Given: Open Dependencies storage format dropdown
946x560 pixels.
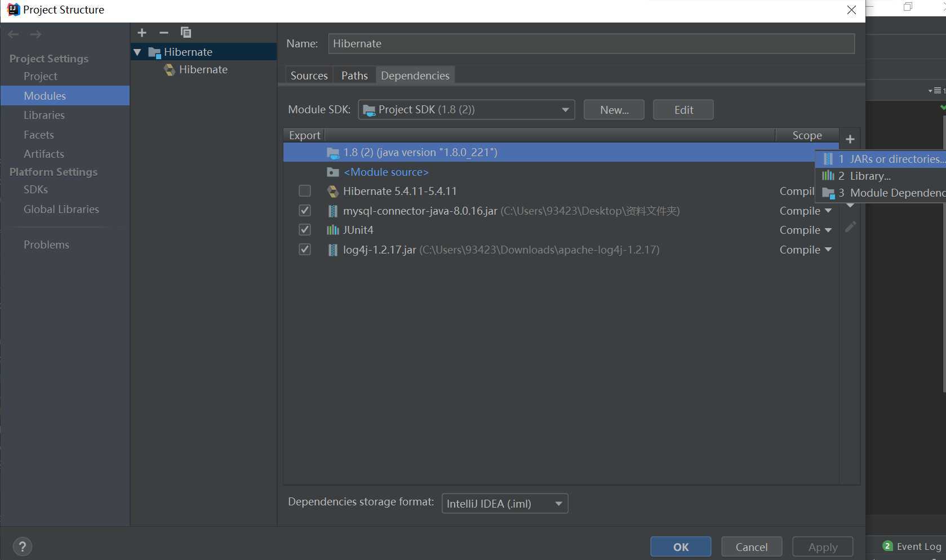Looking at the screenshot, I should [x=505, y=504].
